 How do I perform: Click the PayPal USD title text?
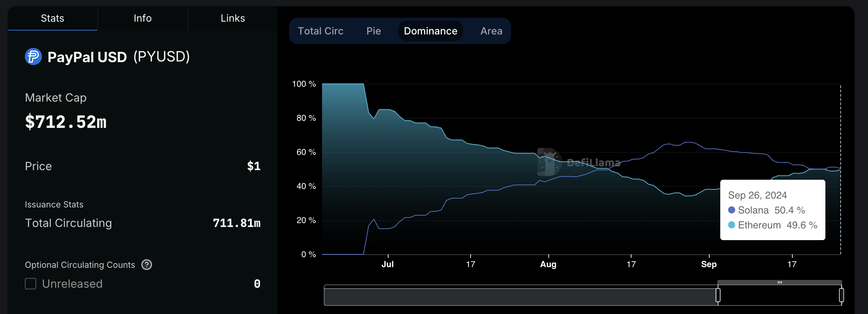(x=87, y=57)
